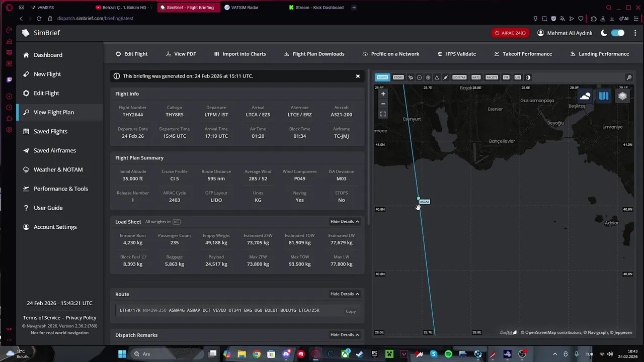This screenshot has width=644, height=362.
Task: Toggle ETOPS layer on map
Action: click(398, 77)
